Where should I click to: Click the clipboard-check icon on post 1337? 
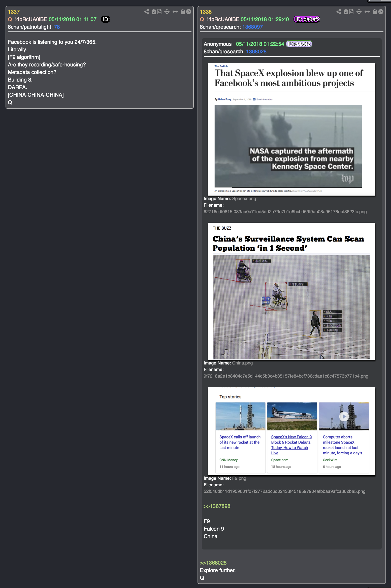tap(154, 12)
